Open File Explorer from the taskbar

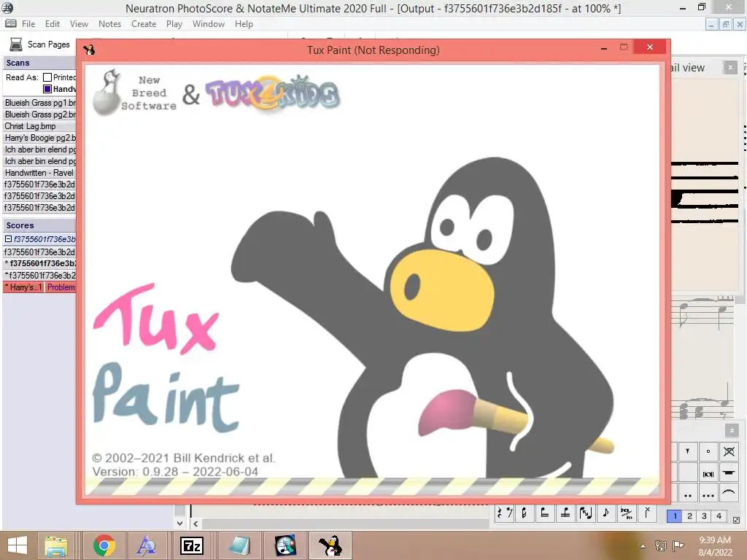coord(55,545)
